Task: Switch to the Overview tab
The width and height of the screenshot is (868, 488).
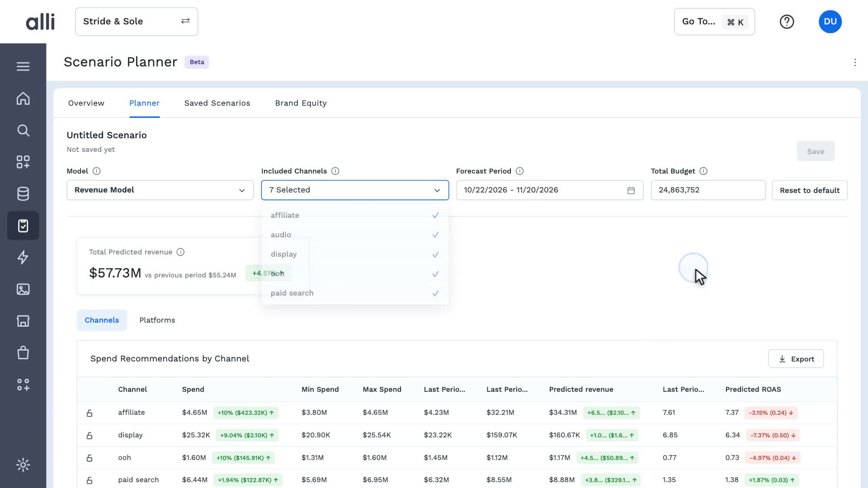Action: 86,103
